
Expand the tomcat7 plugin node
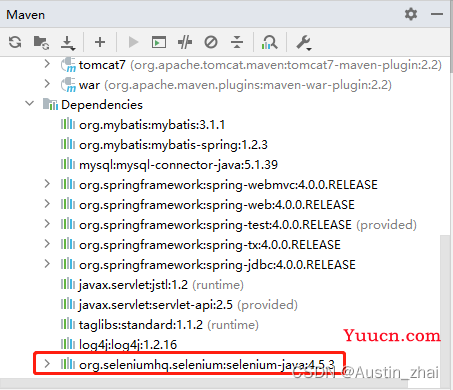(47, 64)
